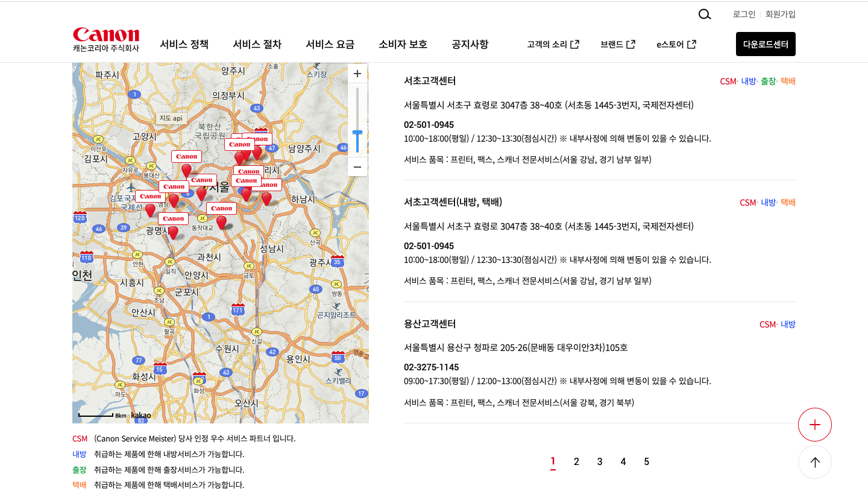Open the floating plus button

(815, 425)
